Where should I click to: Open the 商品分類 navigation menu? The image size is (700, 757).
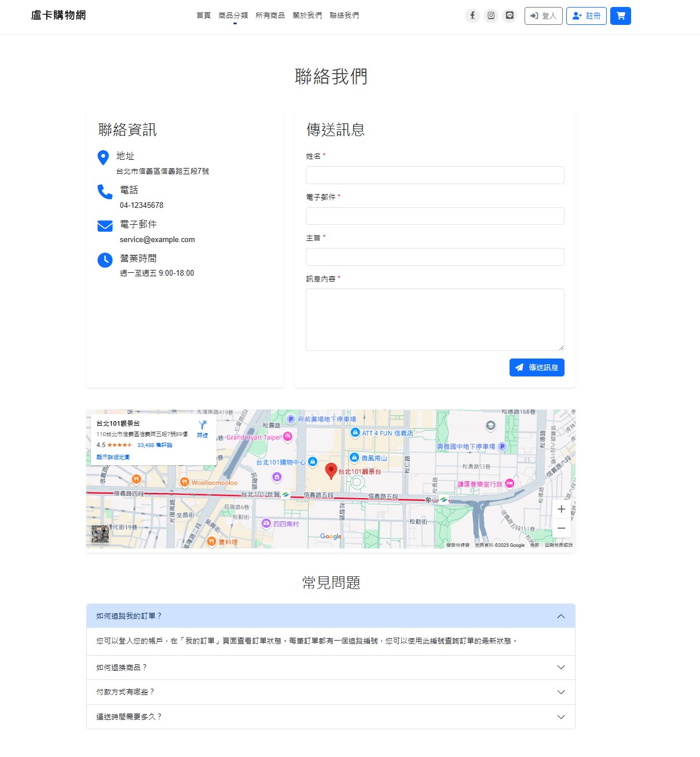pyautogui.click(x=233, y=16)
